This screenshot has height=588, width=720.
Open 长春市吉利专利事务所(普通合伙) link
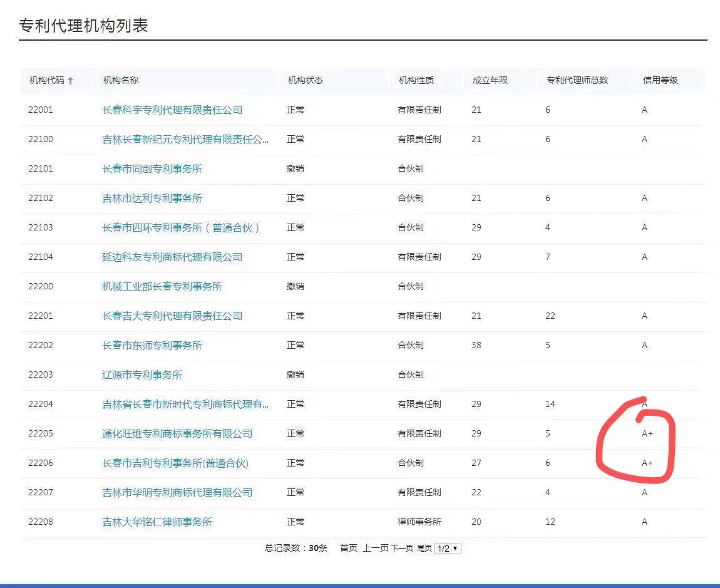pos(174,463)
